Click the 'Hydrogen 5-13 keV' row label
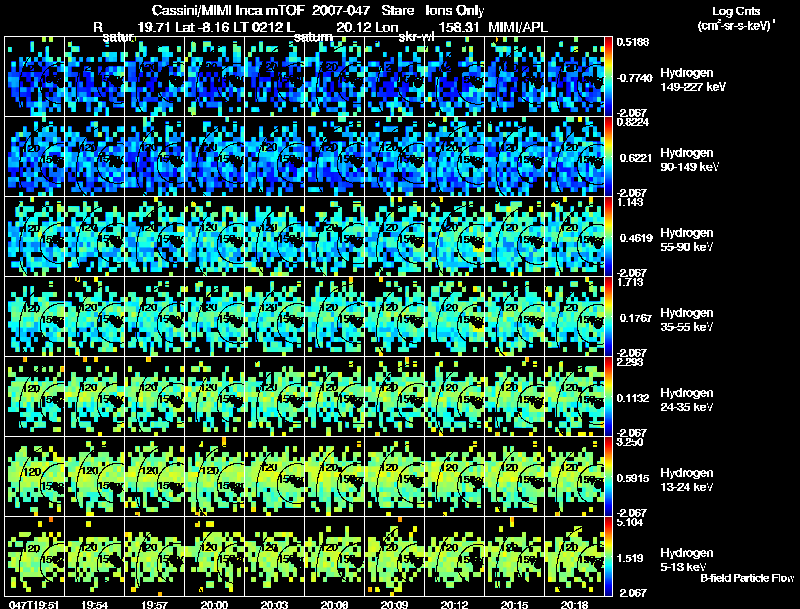The width and height of the screenshot is (800, 609). click(x=687, y=560)
